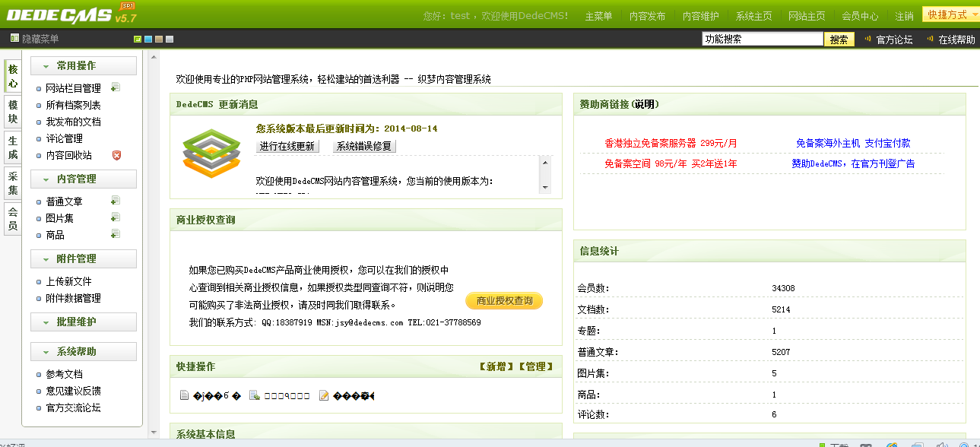
Task: Click add icon next to 普通文章
Action: tap(116, 201)
